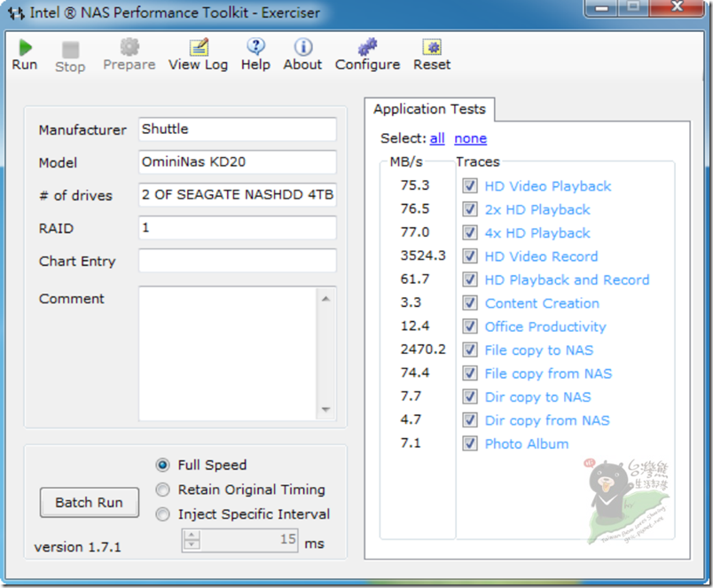
Task: Open the Help toolbar icon
Action: [x=256, y=46]
